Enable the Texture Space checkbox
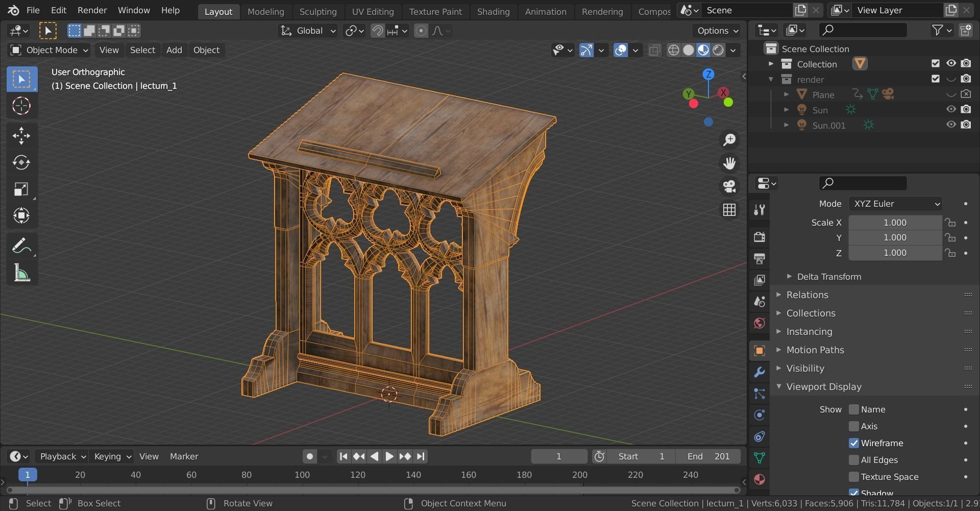This screenshot has width=980, height=511. [x=853, y=477]
